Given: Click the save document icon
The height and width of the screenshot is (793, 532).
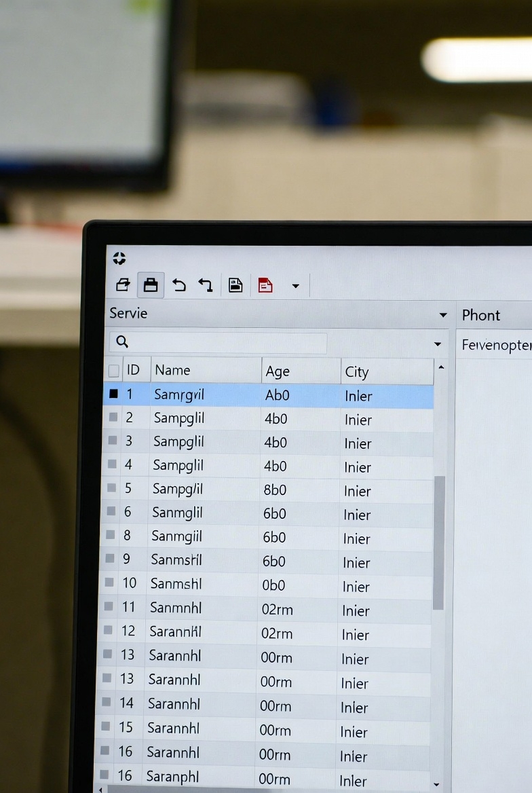Looking at the screenshot, I should coord(235,285).
